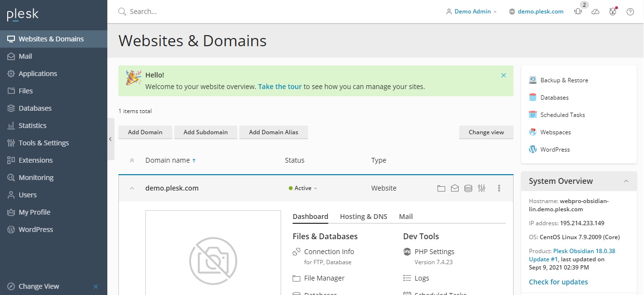Click the mail envelope icon in domain row
This screenshot has width=644, height=295.
[454, 188]
